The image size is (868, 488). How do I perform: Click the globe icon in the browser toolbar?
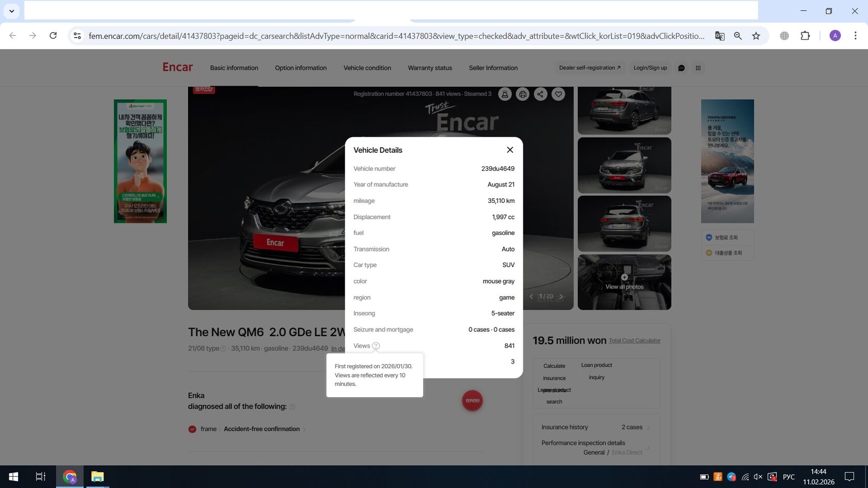tap(784, 36)
